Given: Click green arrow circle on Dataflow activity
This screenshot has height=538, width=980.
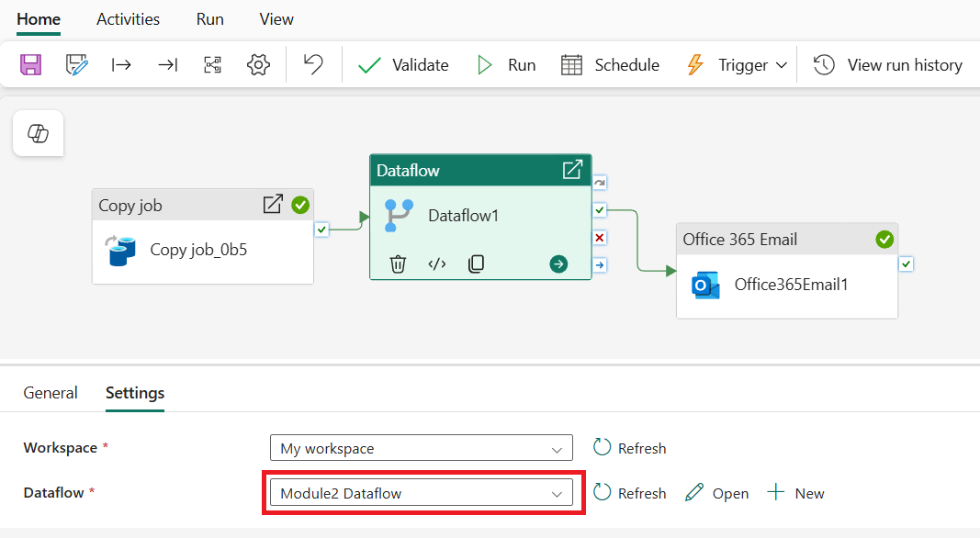Looking at the screenshot, I should (558, 264).
